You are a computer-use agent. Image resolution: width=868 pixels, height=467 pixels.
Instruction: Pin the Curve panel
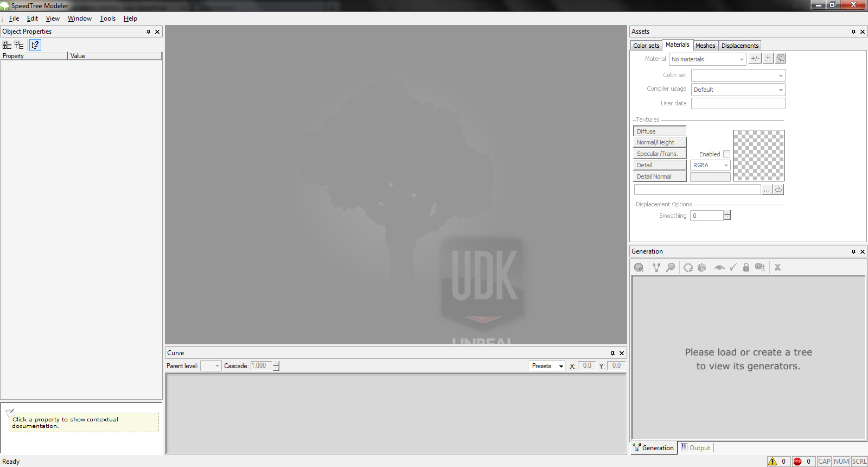(612, 353)
